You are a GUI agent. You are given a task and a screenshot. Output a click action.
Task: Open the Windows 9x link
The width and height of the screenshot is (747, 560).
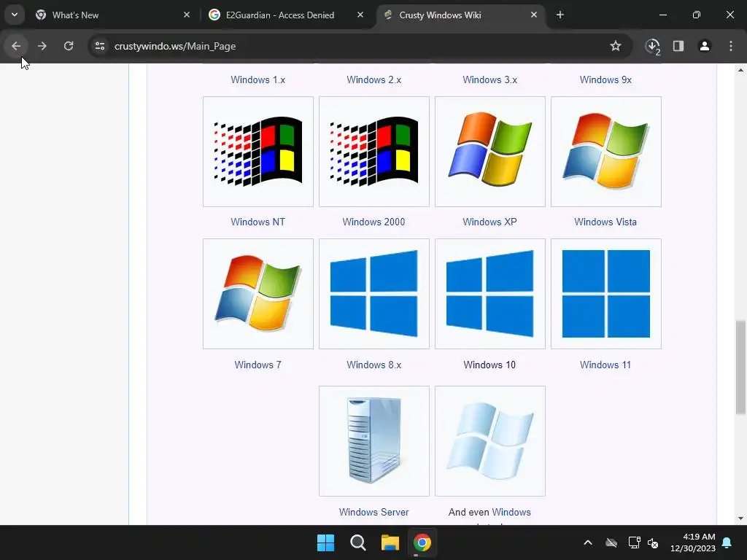point(605,79)
